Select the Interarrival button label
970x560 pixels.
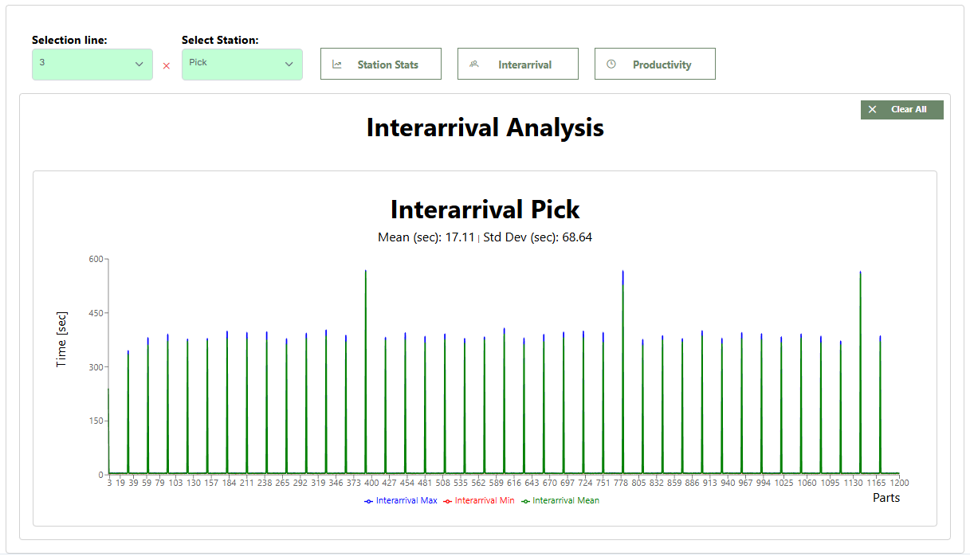[x=524, y=65]
